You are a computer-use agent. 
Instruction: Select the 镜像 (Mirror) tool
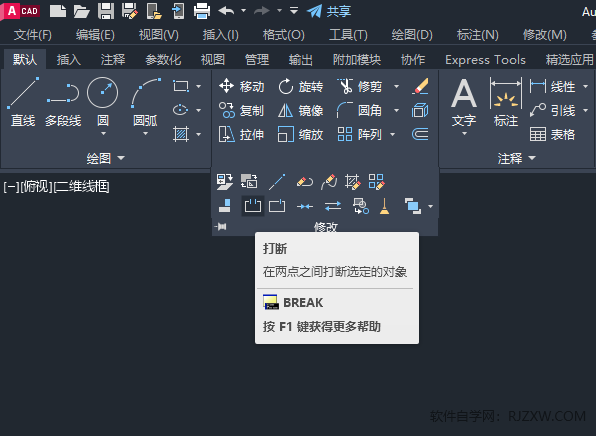tap(300, 110)
